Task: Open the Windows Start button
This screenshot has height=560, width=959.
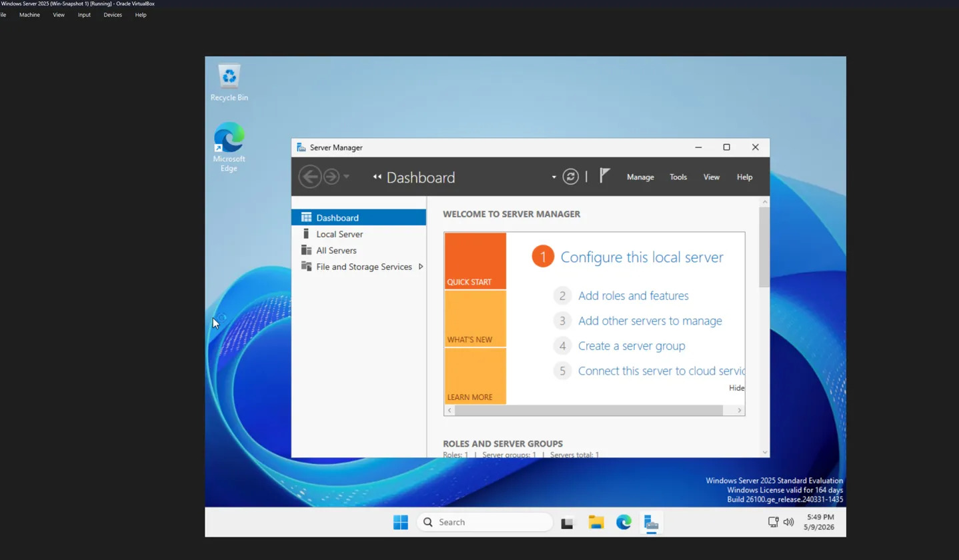Action: click(x=400, y=522)
